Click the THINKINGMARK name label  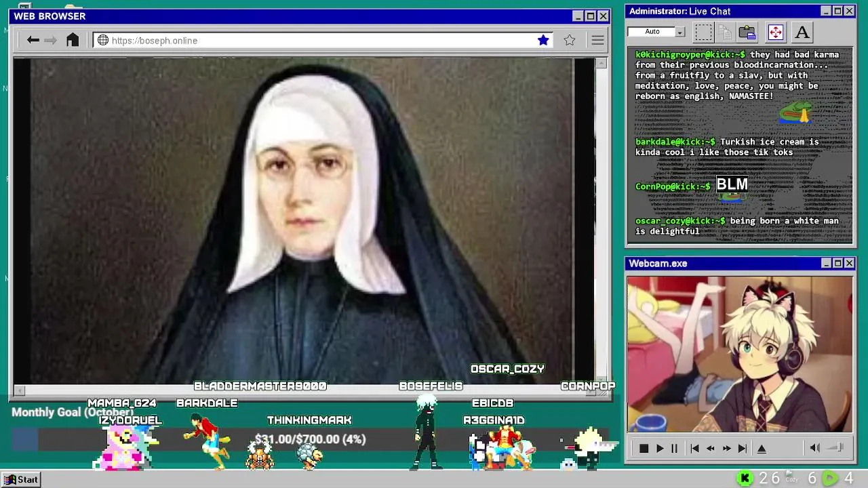pos(309,420)
